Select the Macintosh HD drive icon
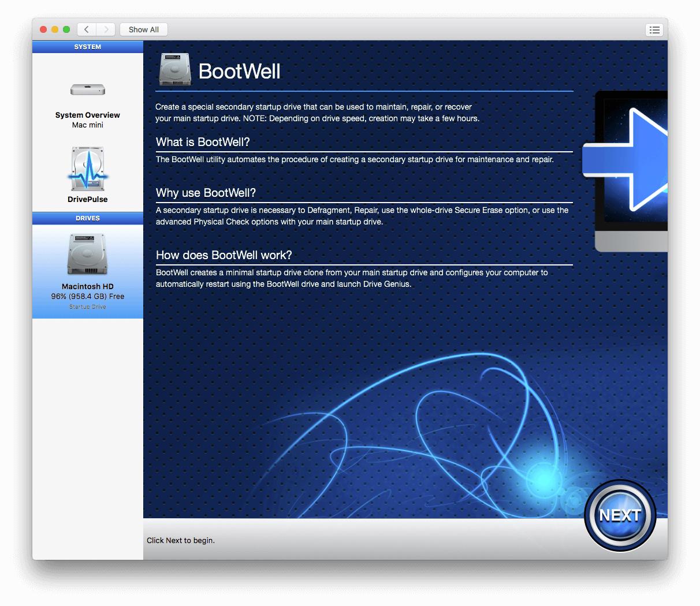Screen dimensions: 700x606 [x=87, y=253]
